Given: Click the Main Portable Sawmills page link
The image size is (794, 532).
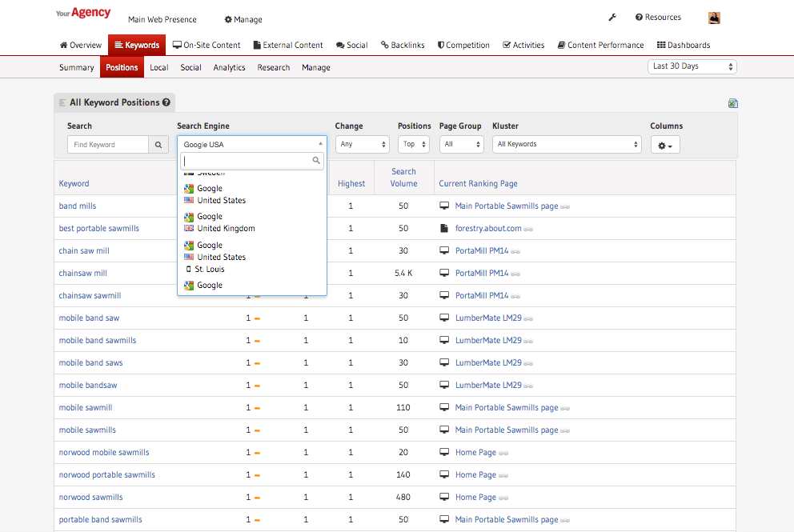Looking at the screenshot, I should (506, 206).
